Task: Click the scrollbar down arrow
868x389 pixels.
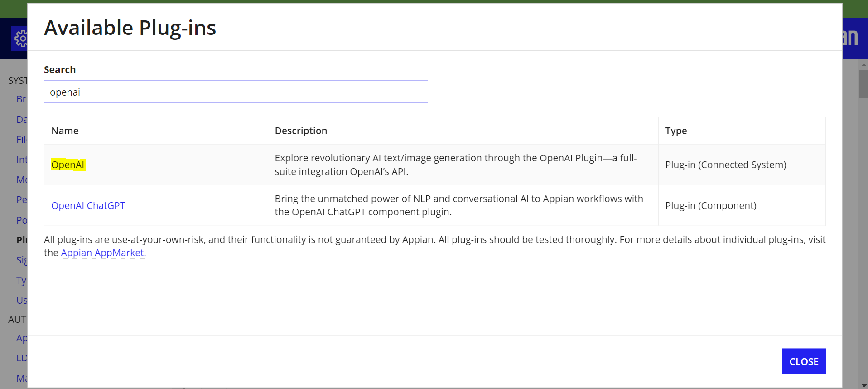Action: [x=863, y=384]
